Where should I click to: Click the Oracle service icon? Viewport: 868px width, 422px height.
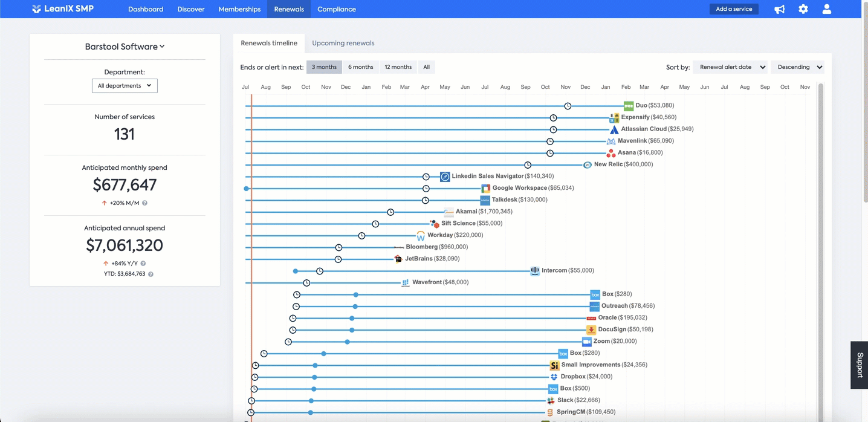[x=591, y=318]
